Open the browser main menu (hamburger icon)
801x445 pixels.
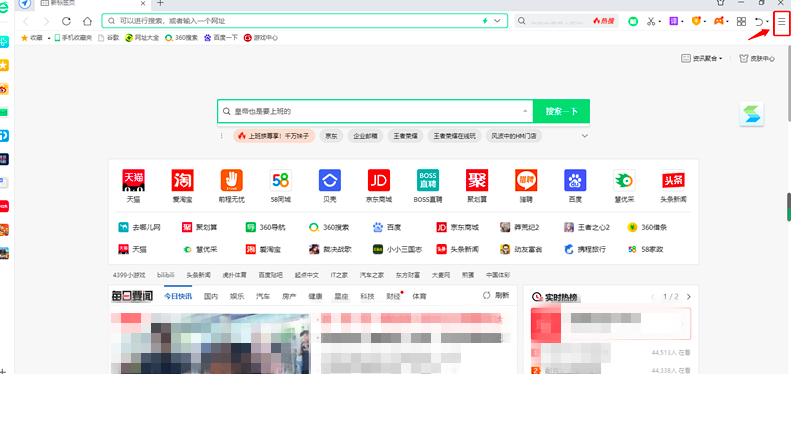(x=781, y=21)
